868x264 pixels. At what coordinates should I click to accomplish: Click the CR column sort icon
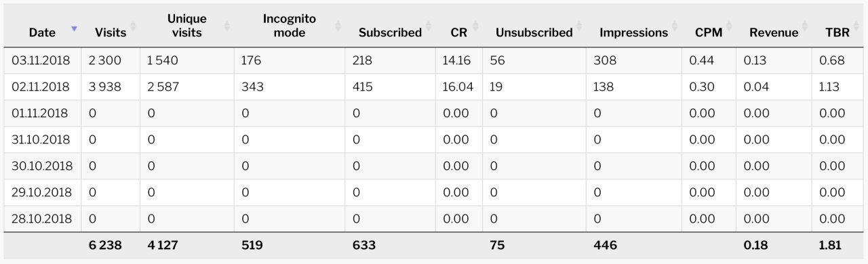[474, 27]
